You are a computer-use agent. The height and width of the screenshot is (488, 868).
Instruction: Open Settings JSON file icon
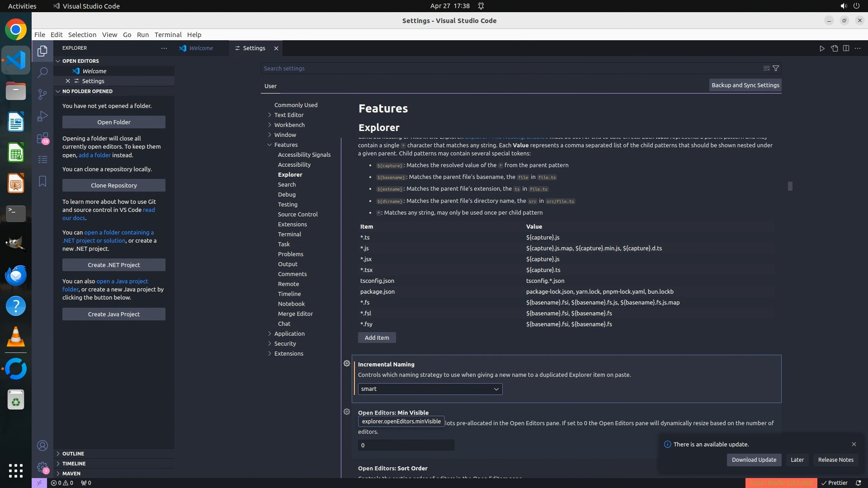834,48
